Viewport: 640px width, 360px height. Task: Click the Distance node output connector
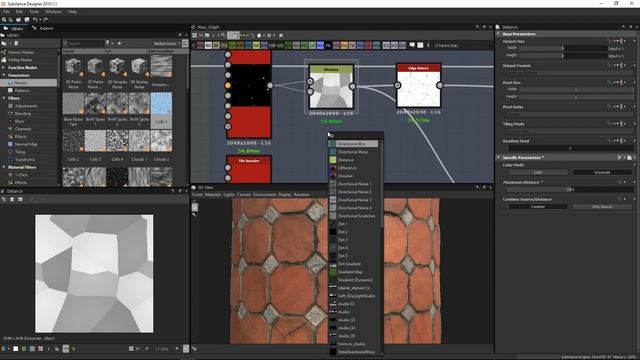pos(352,87)
